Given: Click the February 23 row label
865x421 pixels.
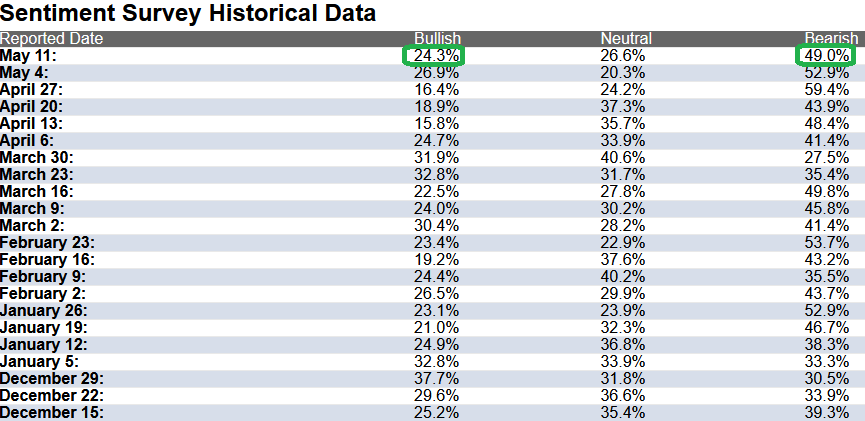Looking at the screenshot, I should pos(47,243).
